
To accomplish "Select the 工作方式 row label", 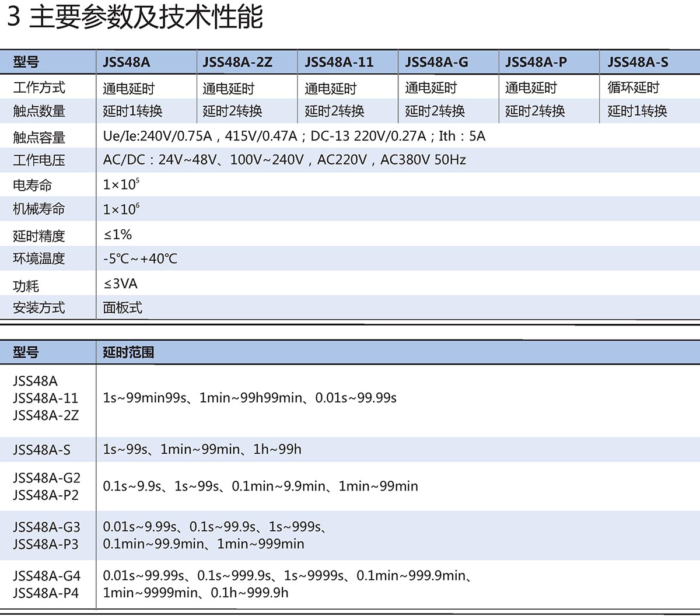I will point(39,88).
